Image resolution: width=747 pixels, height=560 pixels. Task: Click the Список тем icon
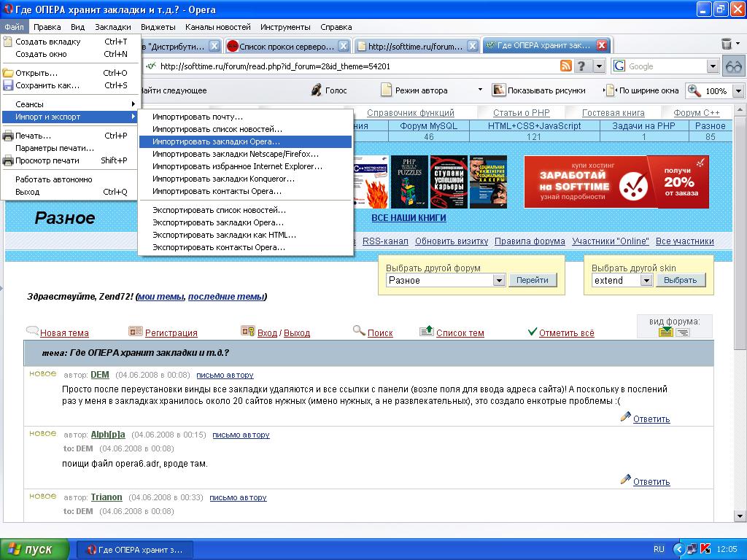point(426,330)
